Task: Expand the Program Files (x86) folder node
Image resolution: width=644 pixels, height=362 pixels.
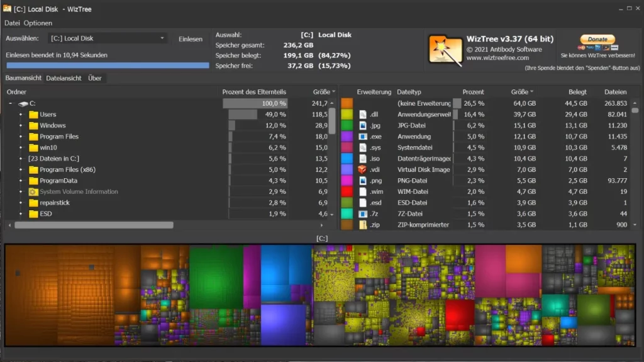Action: (21, 170)
